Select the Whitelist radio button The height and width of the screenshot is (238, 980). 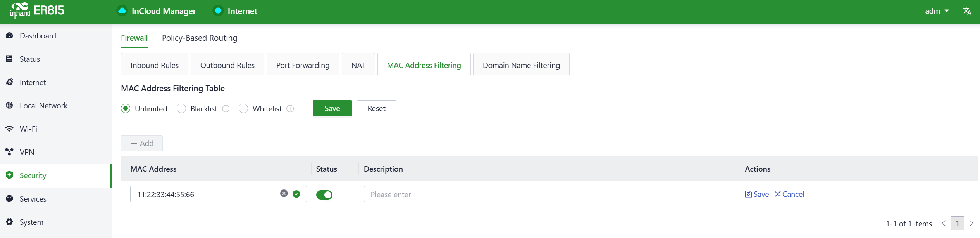click(x=243, y=109)
